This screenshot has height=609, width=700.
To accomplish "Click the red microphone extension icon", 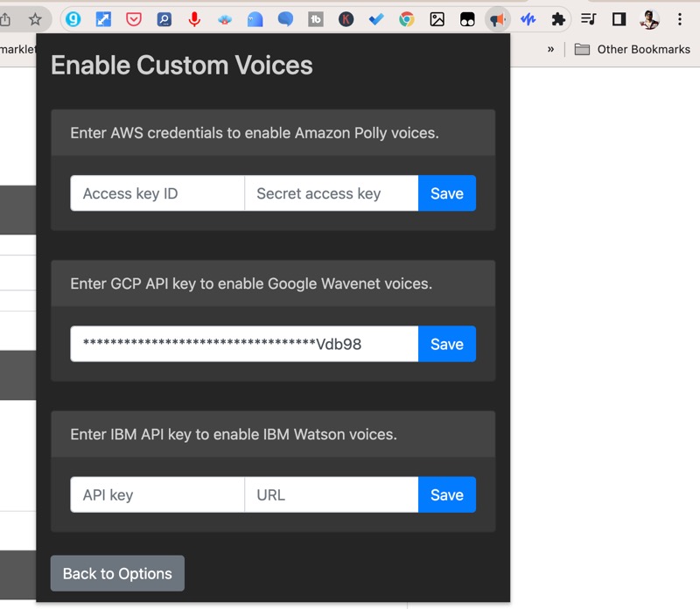I will click(194, 19).
